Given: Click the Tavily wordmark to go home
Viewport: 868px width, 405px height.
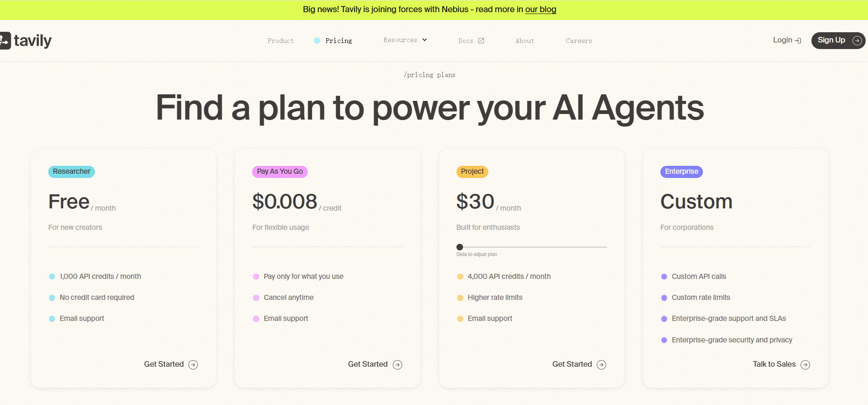Looking at the screenshot, I should (x=33, y=41).
